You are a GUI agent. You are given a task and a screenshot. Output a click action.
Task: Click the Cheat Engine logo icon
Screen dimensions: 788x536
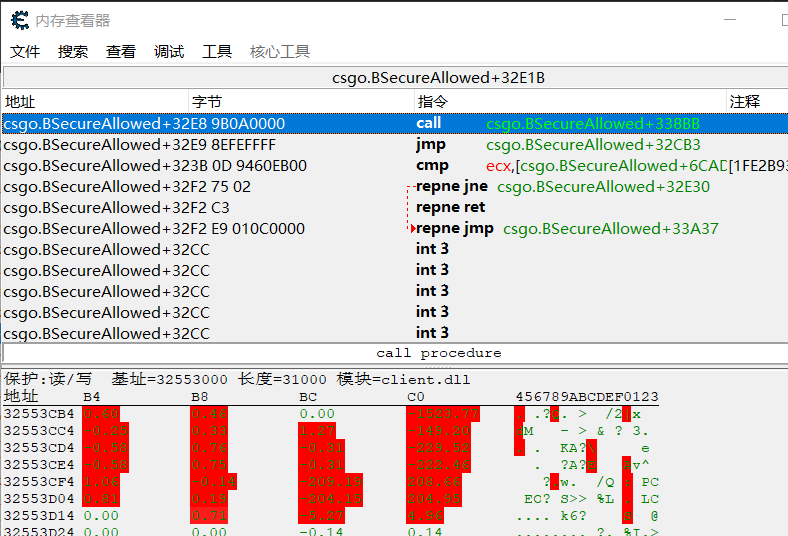pyautogui.click(x=20, y=20)
